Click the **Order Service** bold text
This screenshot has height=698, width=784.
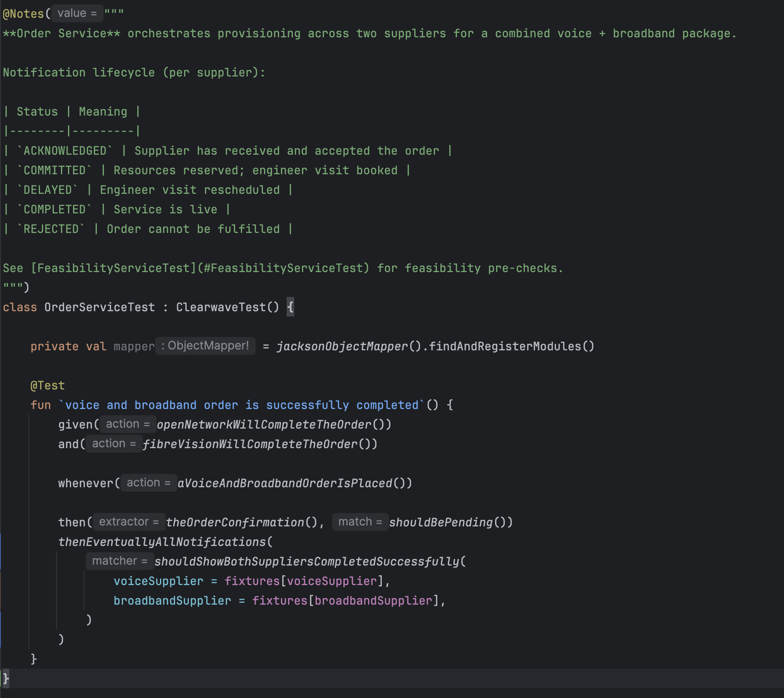click(x=61, y=33)
